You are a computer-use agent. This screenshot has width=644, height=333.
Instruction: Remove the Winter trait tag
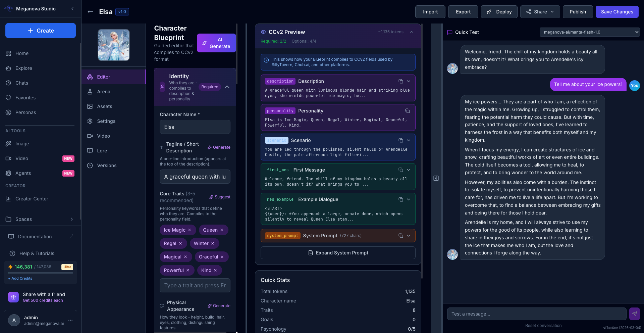[213, 243]
